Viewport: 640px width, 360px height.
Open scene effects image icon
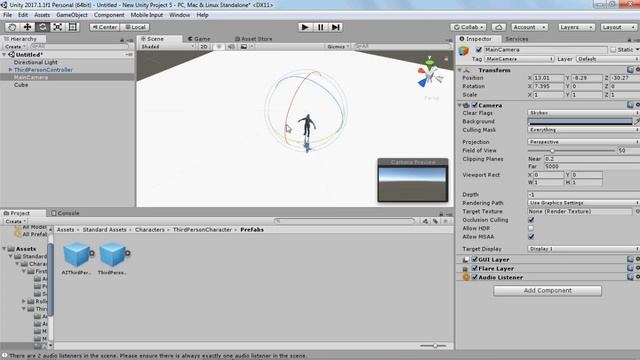244,47
